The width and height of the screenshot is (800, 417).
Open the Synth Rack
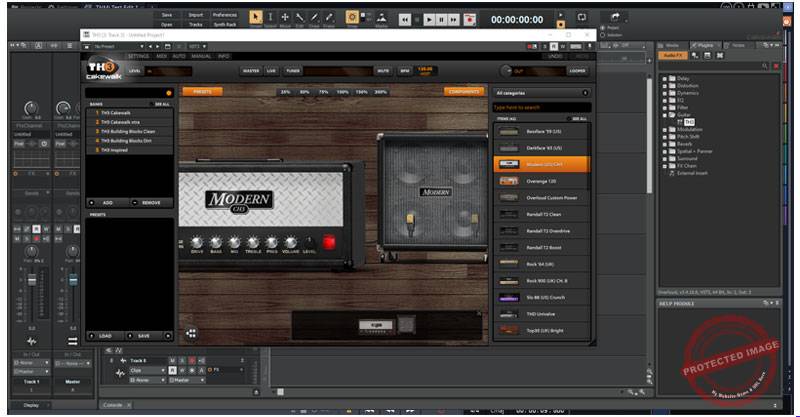pos(224,24)
